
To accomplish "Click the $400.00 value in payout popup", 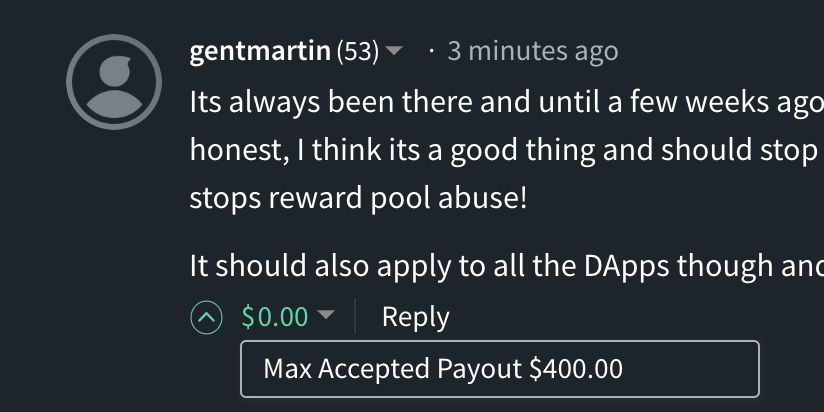I will (x=576, y=369).
